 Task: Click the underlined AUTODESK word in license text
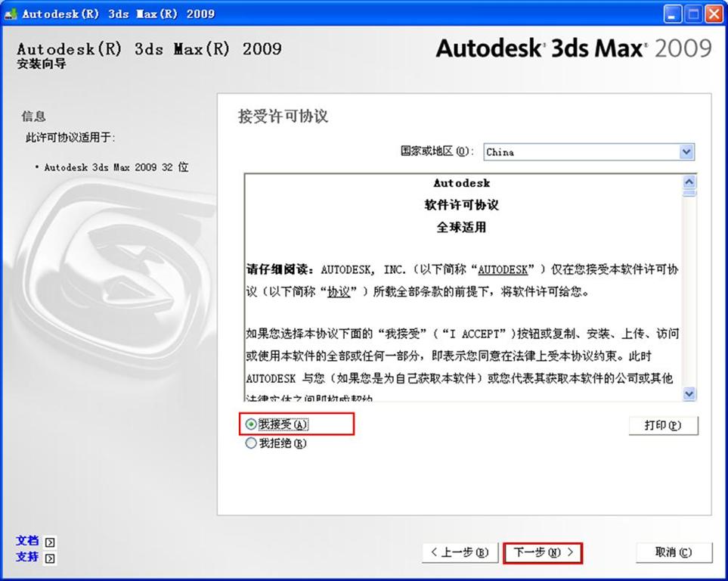503,269
